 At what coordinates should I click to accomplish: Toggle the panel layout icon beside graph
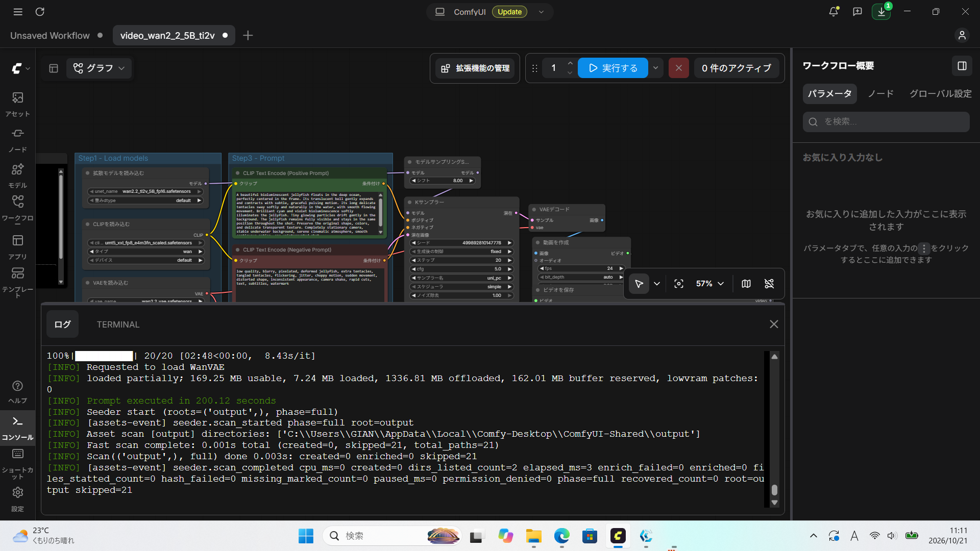pyautogui.click(x=54, y=68)
